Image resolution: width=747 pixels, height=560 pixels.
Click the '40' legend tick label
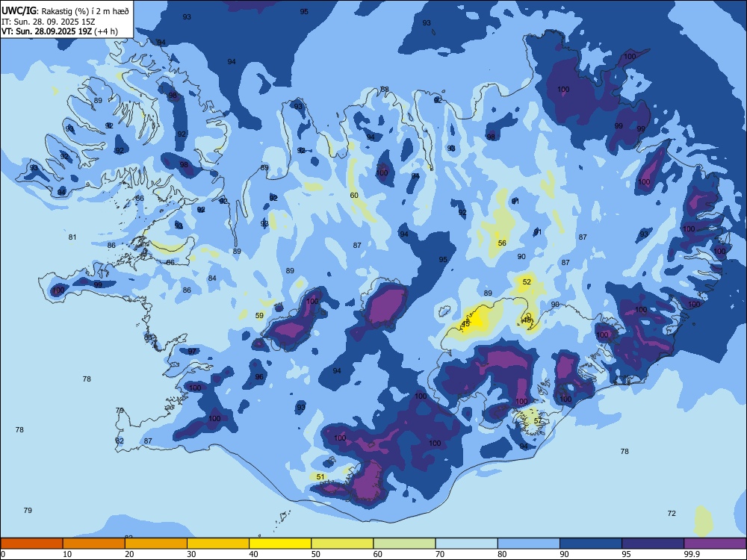pos(254,554)
